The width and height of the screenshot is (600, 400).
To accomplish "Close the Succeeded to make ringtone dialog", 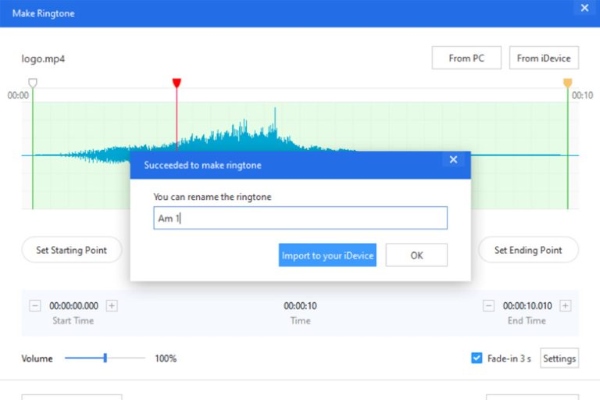I will [453, 159].
